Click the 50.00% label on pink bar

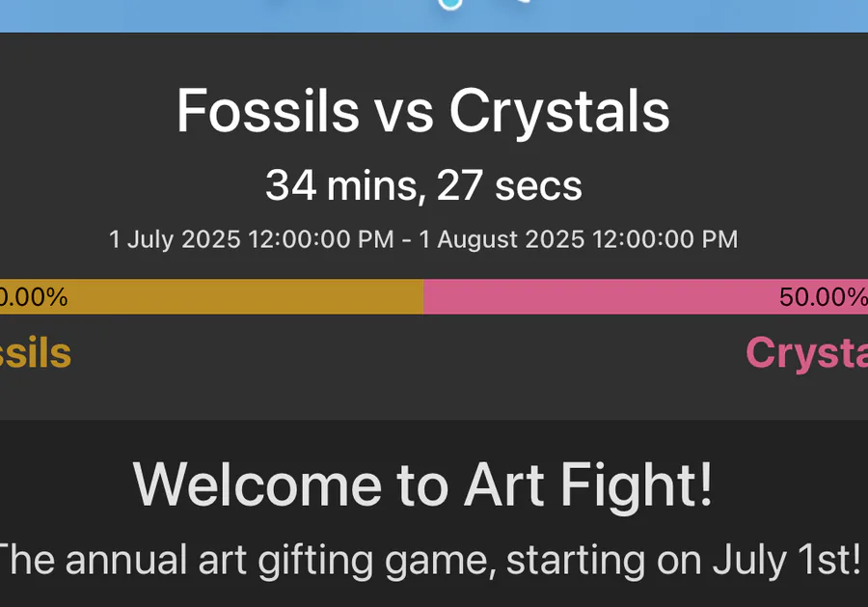click(824, 297)
